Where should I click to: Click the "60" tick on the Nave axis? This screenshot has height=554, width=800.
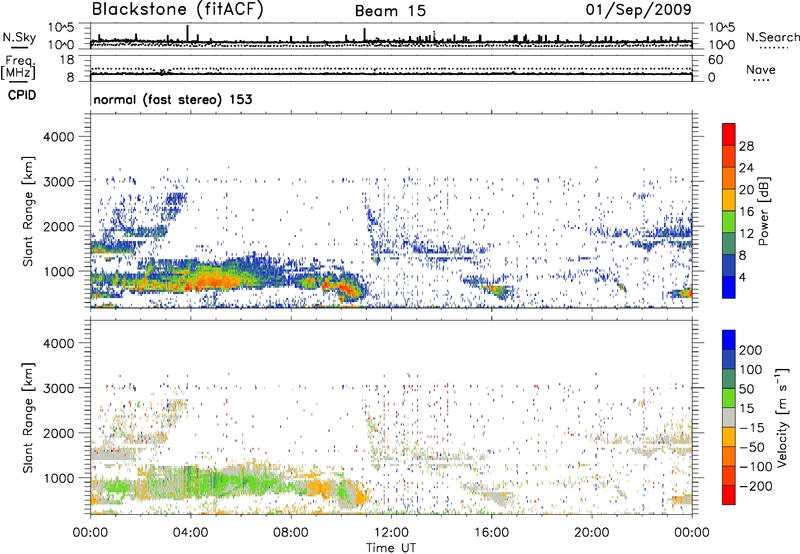click(x=716, y=60)
